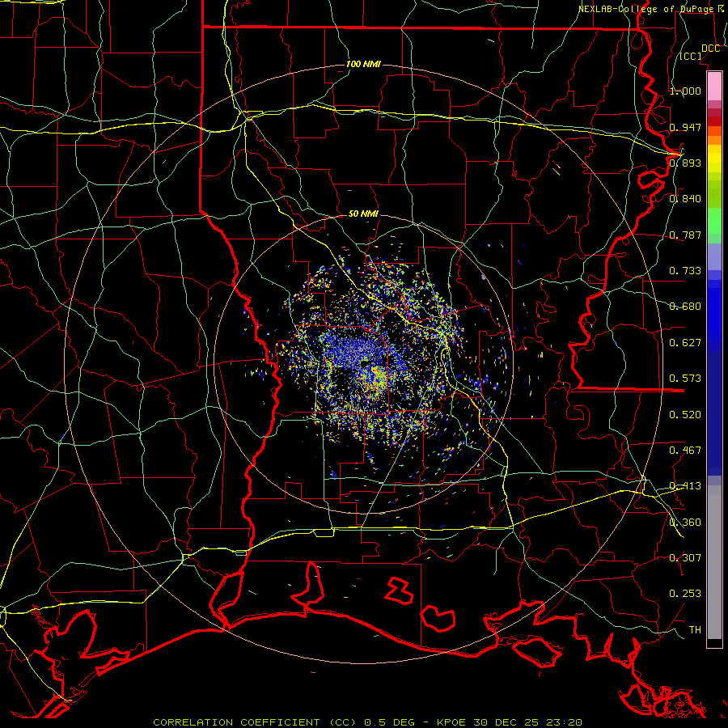Click the Correlation Coefficient KPOE caption at the bottom
Screen dimensions: 728x728
tap(368, 722)
